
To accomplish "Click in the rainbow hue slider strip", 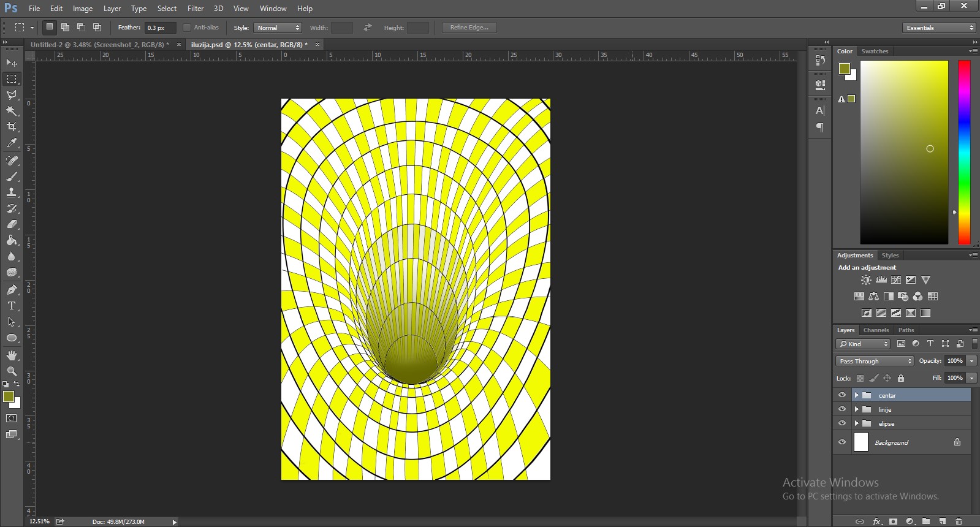I will tap(964, 153).
